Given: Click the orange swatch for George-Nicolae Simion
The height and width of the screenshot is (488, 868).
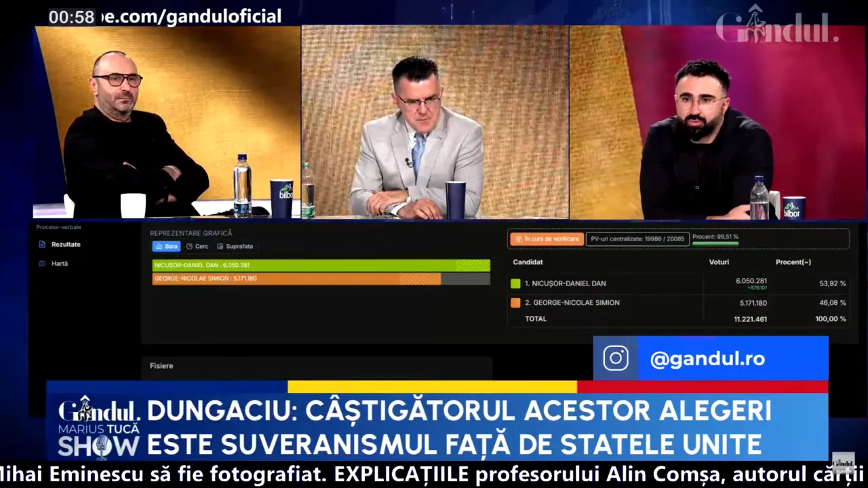Looking at the screenshot, I should (x=515, y=303).
